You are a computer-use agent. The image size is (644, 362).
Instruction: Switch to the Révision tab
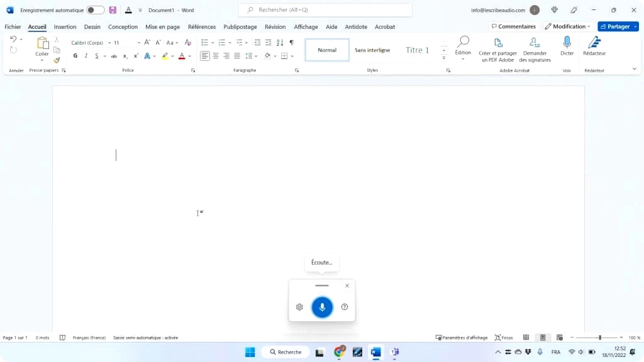pos(275,26)
